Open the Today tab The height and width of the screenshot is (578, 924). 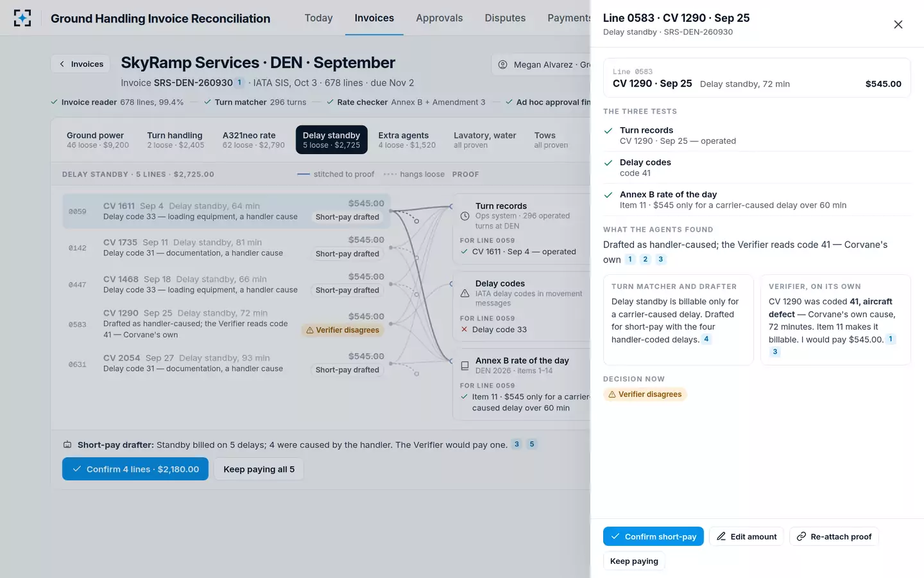click(x=318, y=18)
